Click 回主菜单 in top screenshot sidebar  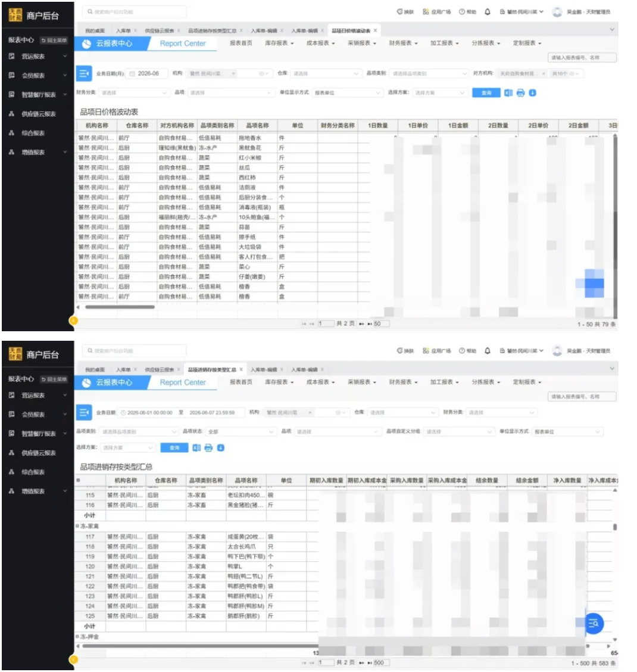pos(54,41)
